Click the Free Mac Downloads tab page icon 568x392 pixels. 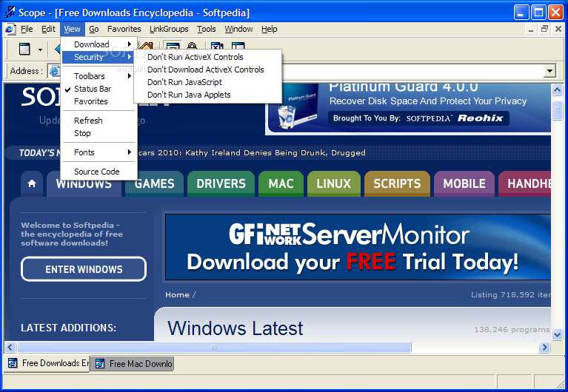click(x=100, y=363)
